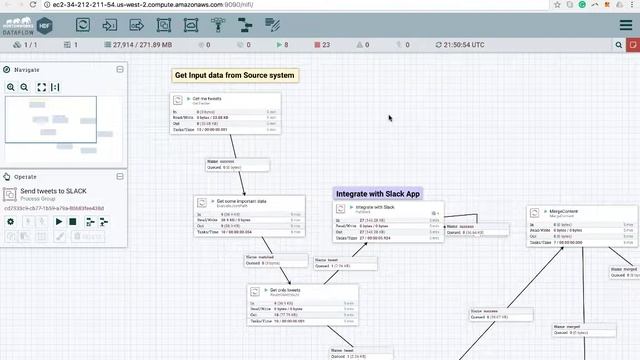Set zoom to actual size
The image size is (640, 360).
pos(55,87)
